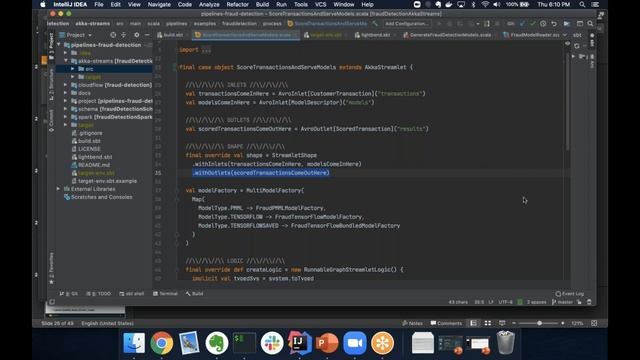Click the build hammer icon beside Add Configuration
This screenshot has height=360, width=640.
click(375, 24)
